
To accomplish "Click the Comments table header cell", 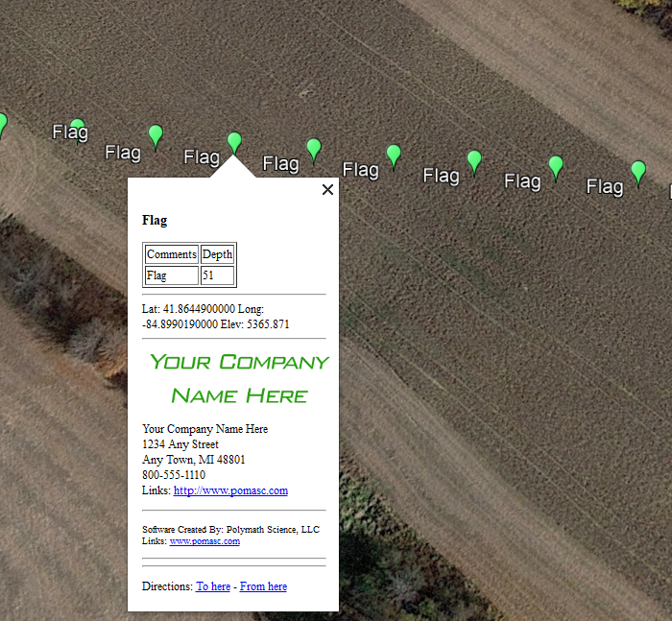I will coord(172,254).
